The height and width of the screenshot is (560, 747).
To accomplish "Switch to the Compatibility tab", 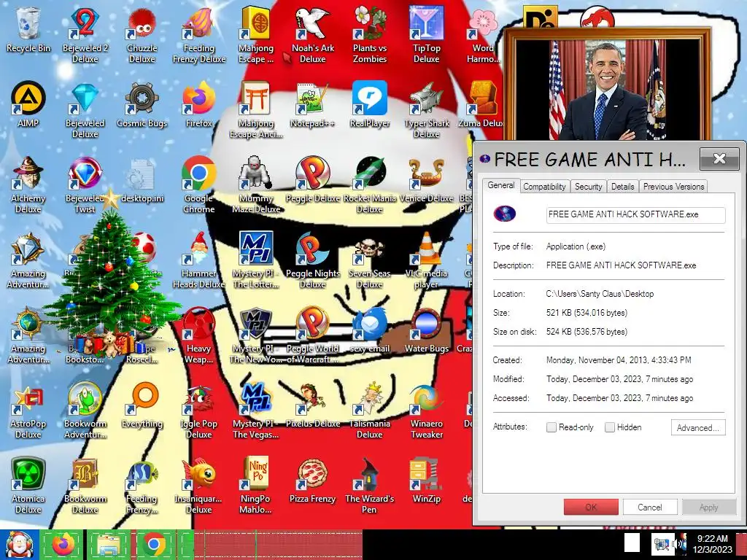I will (544, 187).
